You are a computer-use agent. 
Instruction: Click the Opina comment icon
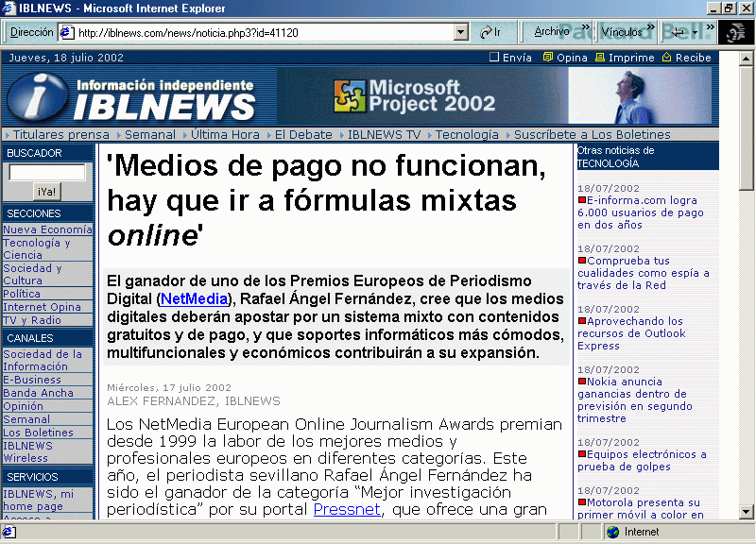pos(548,57)
